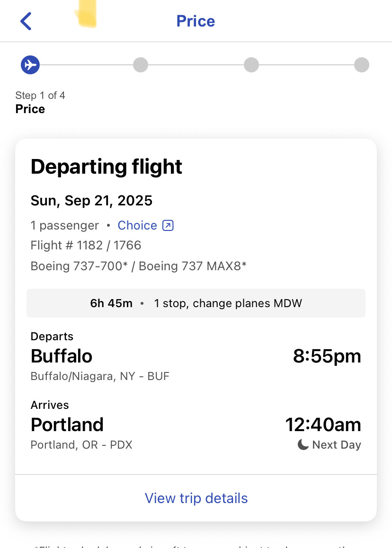This screenshot has height=548, width=392.
Task: Open View trip details
Action: 196,498
